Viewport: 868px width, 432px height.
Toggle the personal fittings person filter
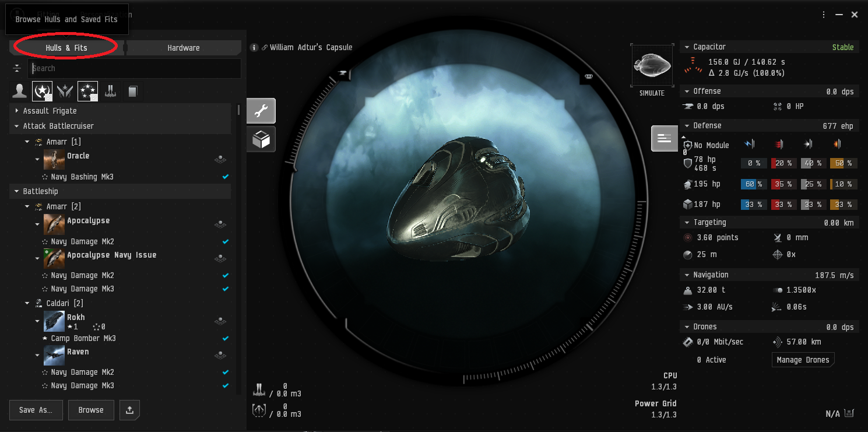click(x=20, y=90)
